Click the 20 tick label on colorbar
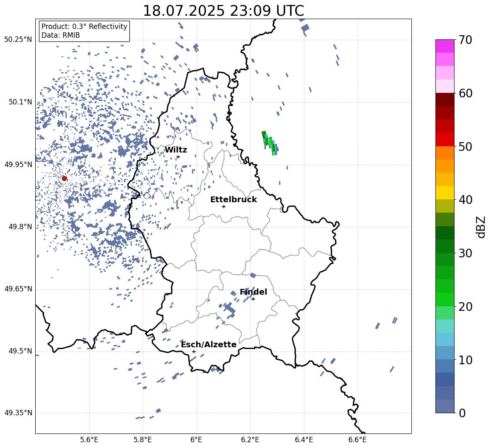 pos(466,307)
